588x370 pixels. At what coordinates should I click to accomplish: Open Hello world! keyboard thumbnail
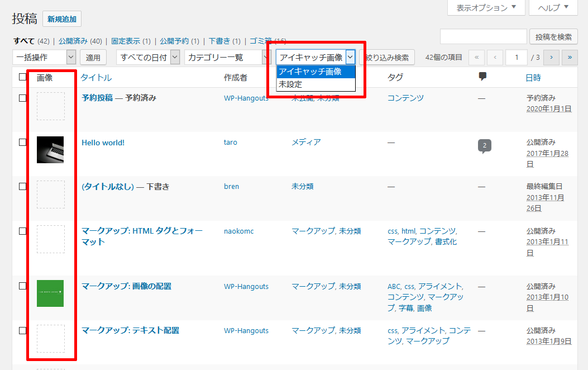(50, 150)
